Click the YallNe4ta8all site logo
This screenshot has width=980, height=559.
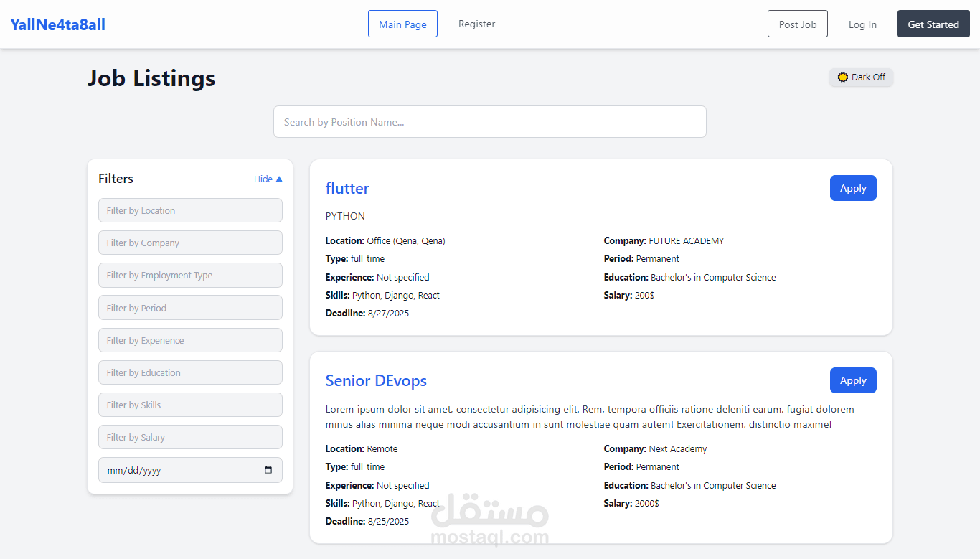(x=57, y=24)
